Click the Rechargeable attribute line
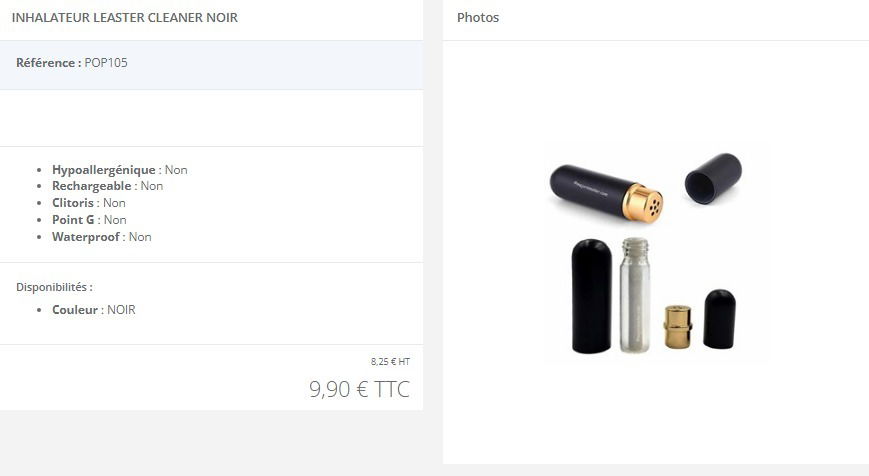The image size is (869, 476). pyautogui.click(x=108, y=186)
